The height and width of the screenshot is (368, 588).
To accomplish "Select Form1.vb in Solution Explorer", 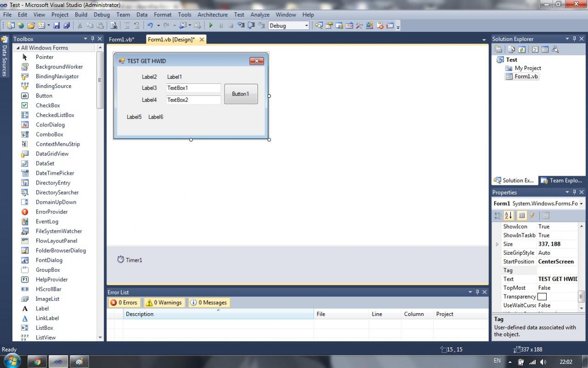I will [x=522, y=76].
